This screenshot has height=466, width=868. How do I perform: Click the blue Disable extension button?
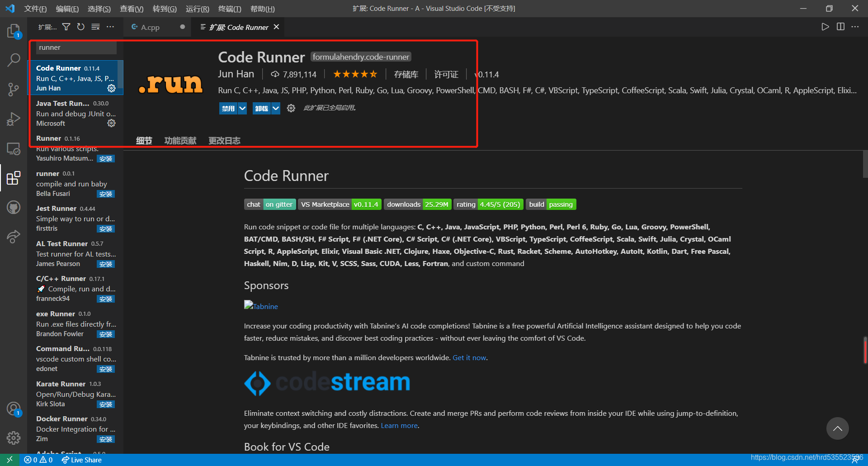228,108
